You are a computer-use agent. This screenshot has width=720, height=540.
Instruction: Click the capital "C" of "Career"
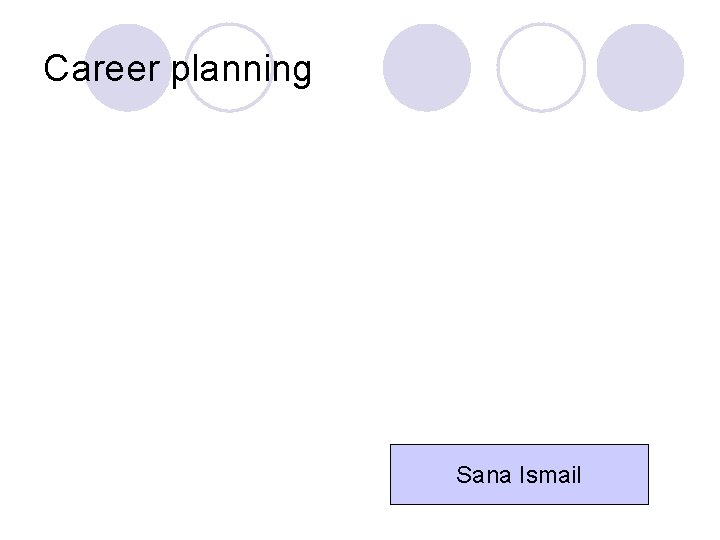tap(57, 69)
